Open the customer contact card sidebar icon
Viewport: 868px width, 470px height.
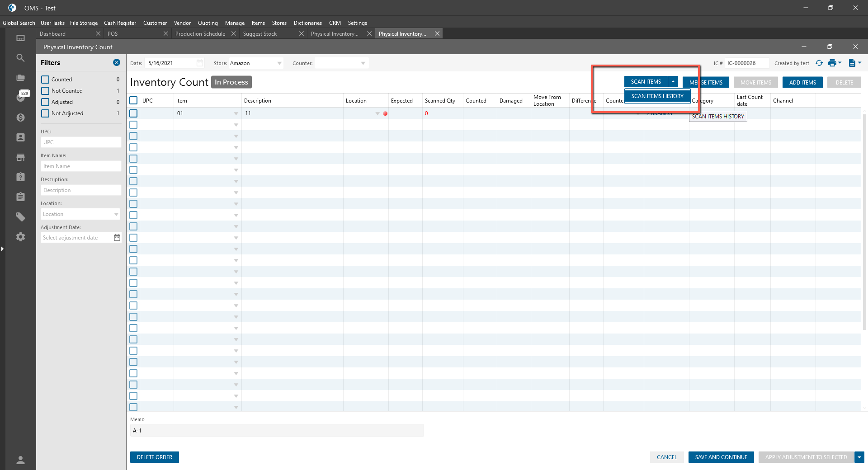[x=20, y=137]
